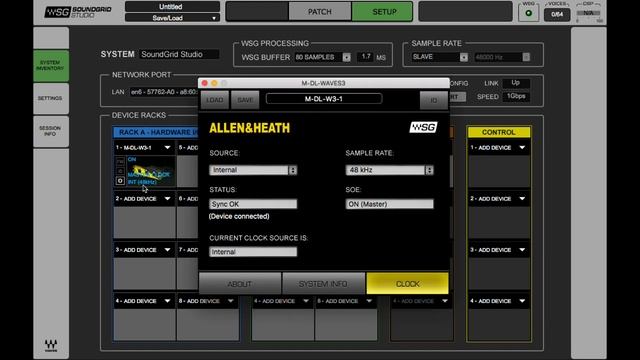
Task: Click the M-DL-W3-1 device name field
Action: [324, 99]
